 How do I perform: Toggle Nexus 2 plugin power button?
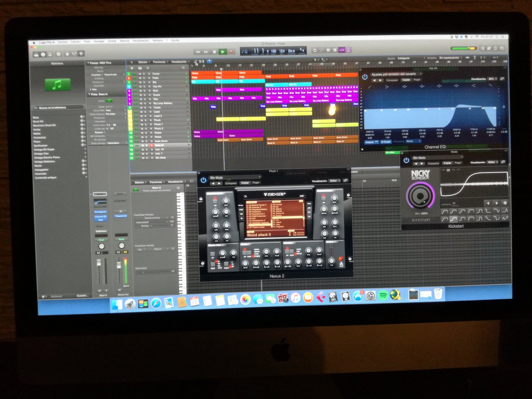(203, 180)
